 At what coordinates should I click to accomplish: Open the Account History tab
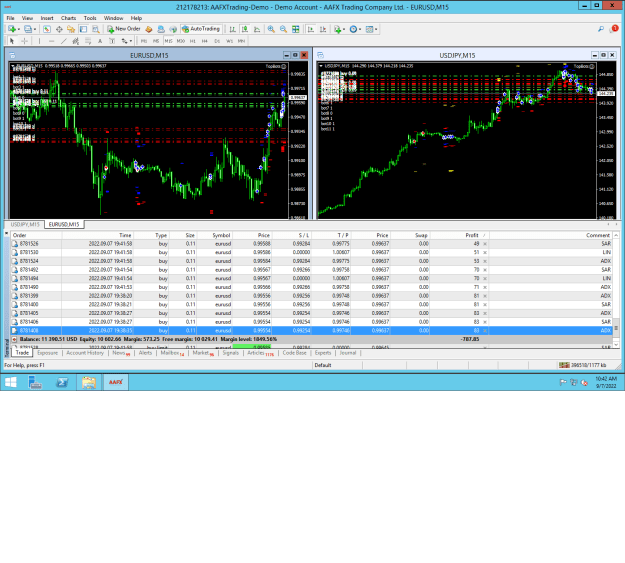pyautogui.click(x=85, y=353)
